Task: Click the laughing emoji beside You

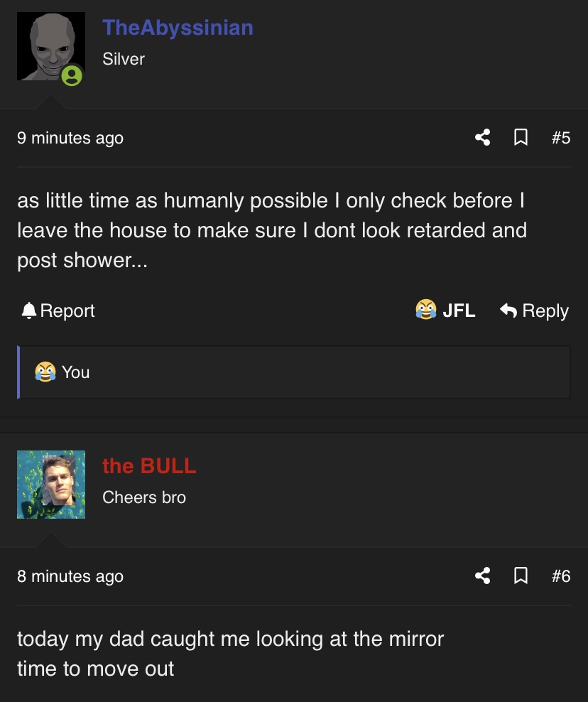Action: point(45,372)
